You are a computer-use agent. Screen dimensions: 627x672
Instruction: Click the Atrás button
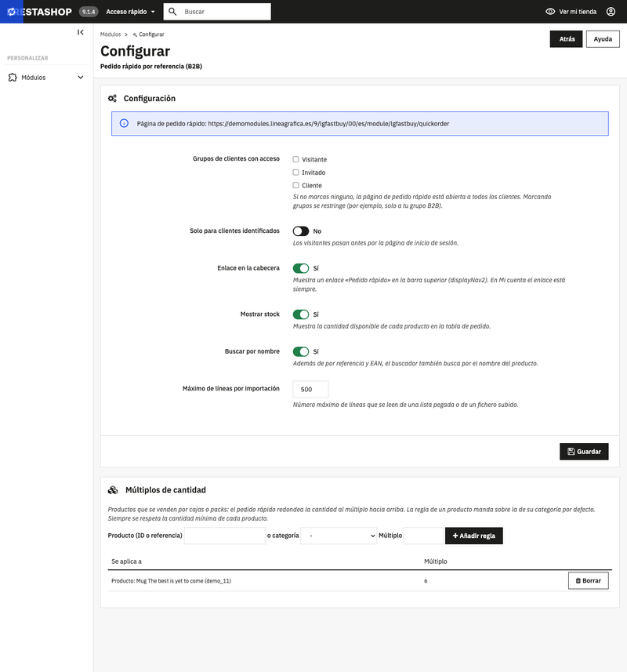pos(566,39)
